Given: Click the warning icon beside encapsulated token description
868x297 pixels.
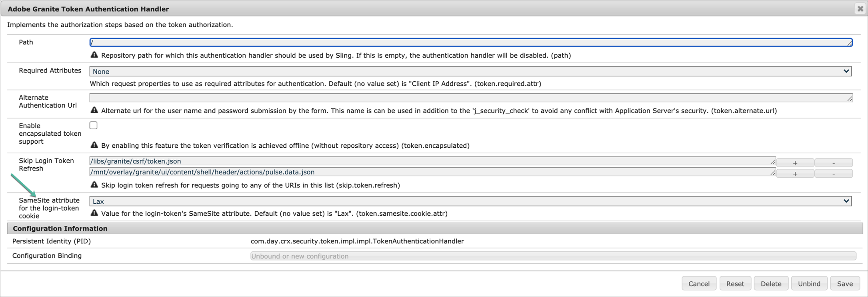Looking at the screenshot, I should [94, 145].
